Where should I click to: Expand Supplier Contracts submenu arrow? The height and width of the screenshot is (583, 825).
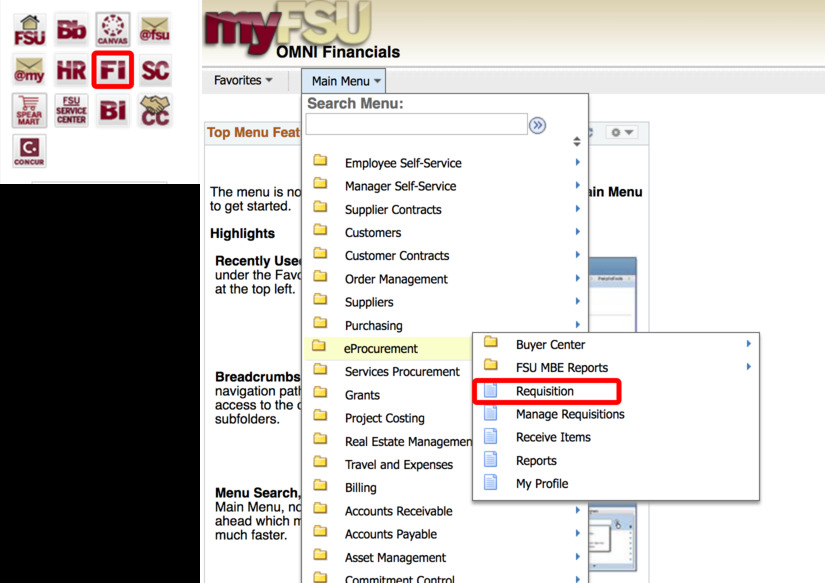tap(577, 209)
